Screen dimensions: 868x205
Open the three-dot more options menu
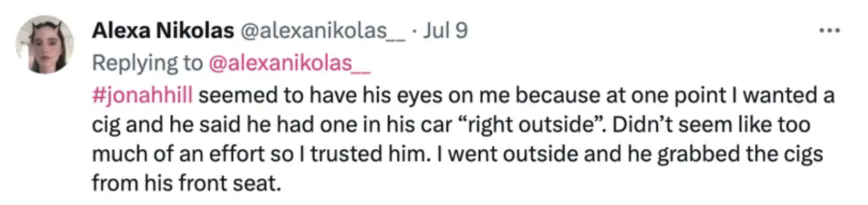[830, 31]
